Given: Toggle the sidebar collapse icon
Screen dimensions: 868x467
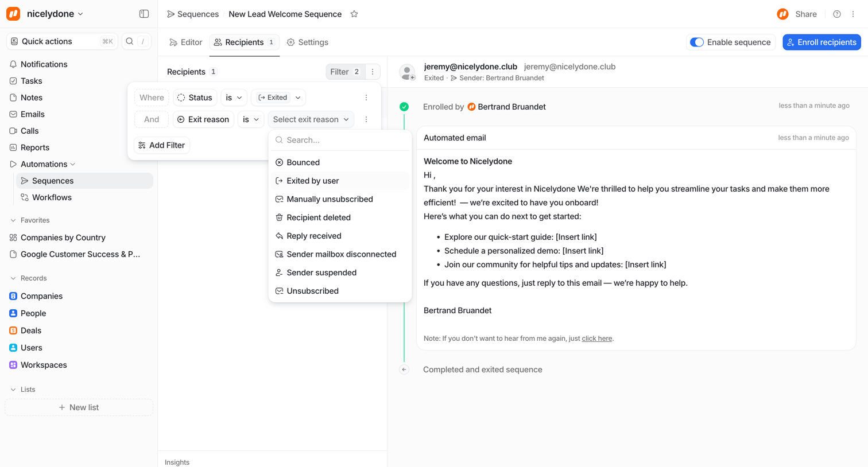Looking at the screenshot, I should pos(144,14).
